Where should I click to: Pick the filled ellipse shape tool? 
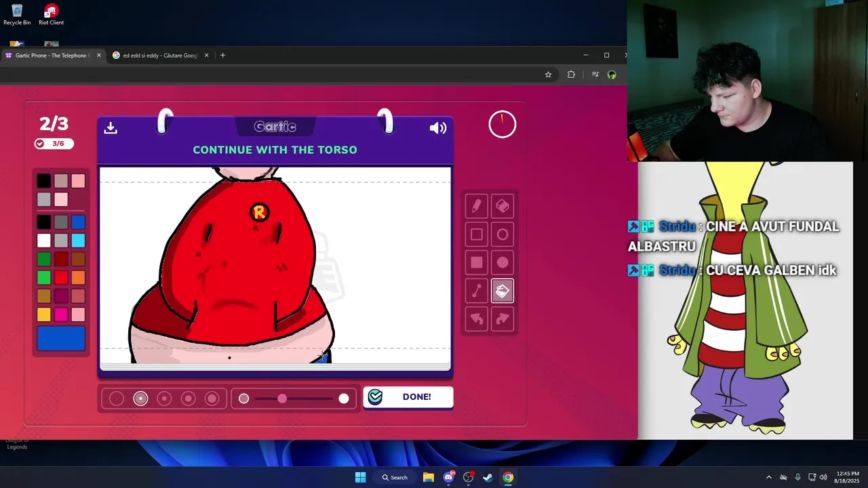coord(502,262)
